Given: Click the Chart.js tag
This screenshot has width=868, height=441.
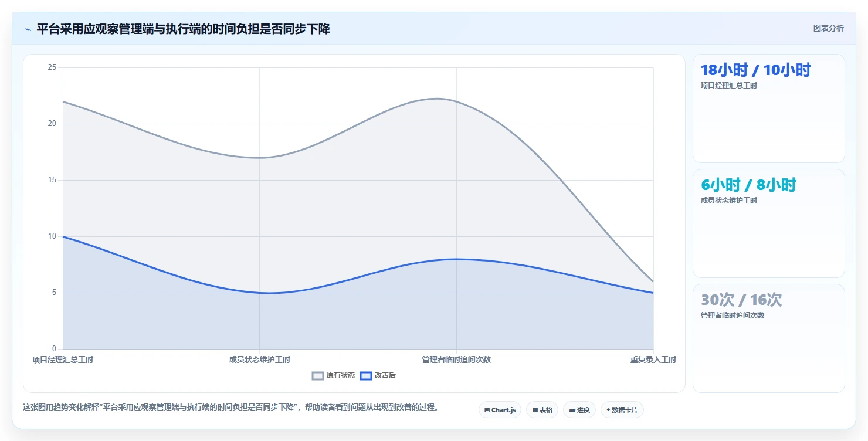Looking at the screenshot, I should [x=500, y=410].
